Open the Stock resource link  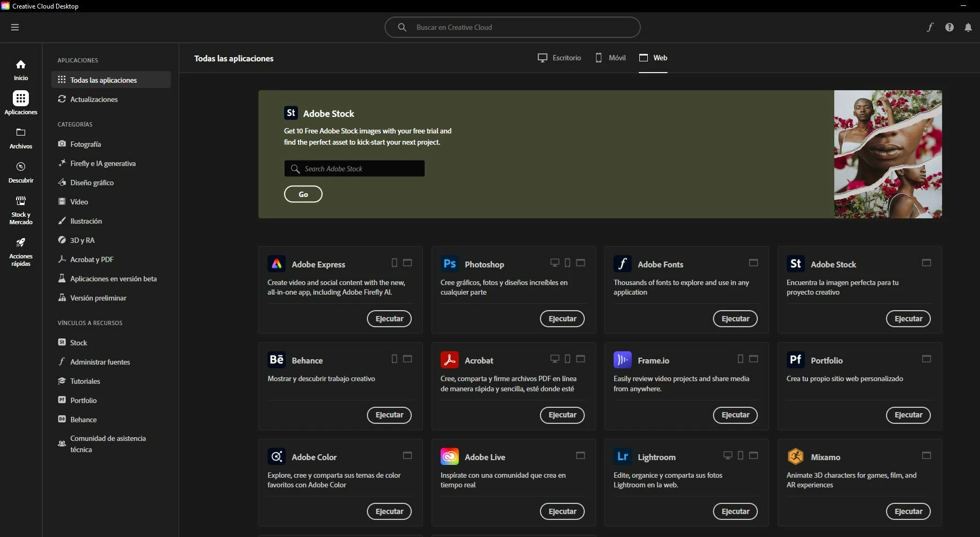click(x=111, y=343)
